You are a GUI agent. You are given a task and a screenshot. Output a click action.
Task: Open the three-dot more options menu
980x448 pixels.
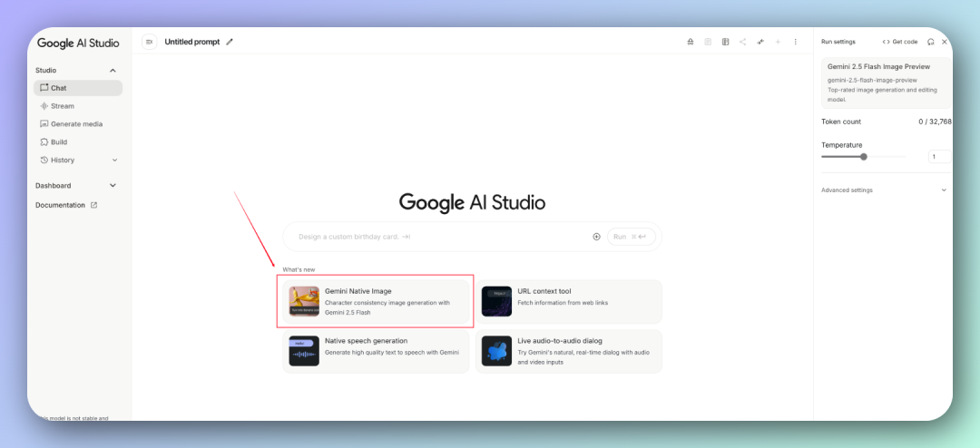(796, 42)
